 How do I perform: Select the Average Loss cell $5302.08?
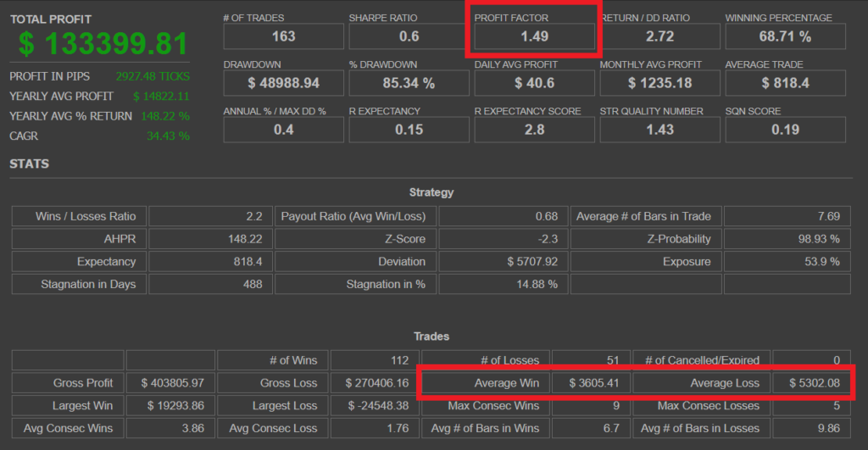(x=811, y=383)
